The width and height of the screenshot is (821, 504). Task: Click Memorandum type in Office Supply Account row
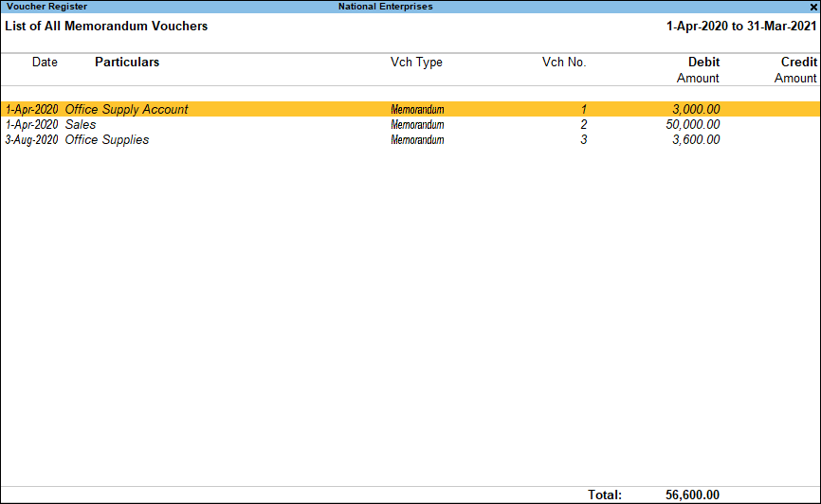pyautogui.click(x=417, y=109)
